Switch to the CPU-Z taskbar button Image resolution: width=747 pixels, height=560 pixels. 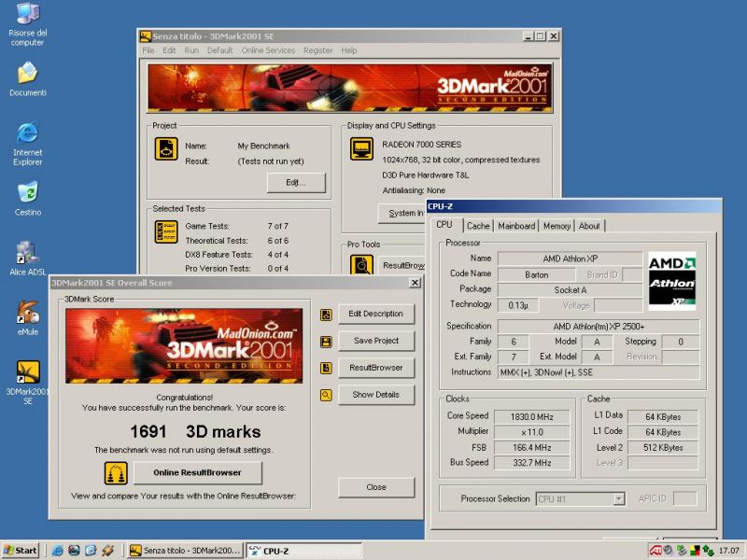pyautogui.click(x=304, y=551)
